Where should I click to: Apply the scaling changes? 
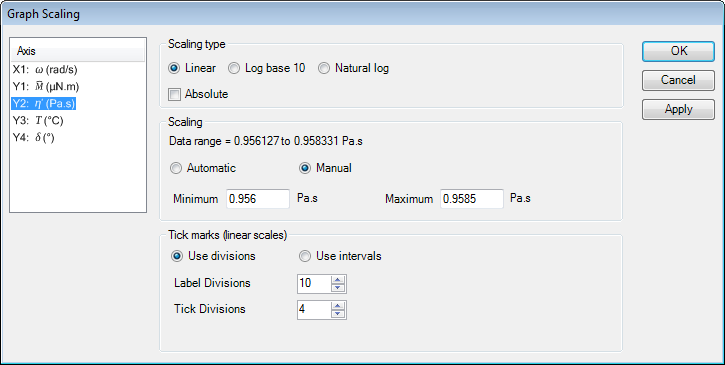click(678, 109)
